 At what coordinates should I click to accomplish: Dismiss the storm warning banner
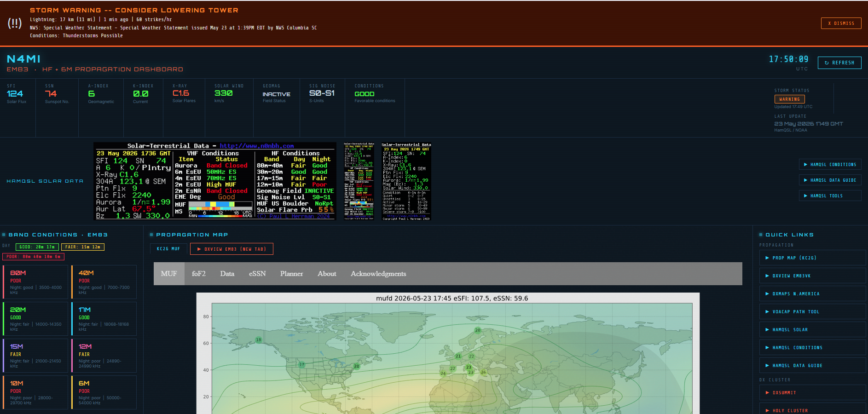point(841,23)
